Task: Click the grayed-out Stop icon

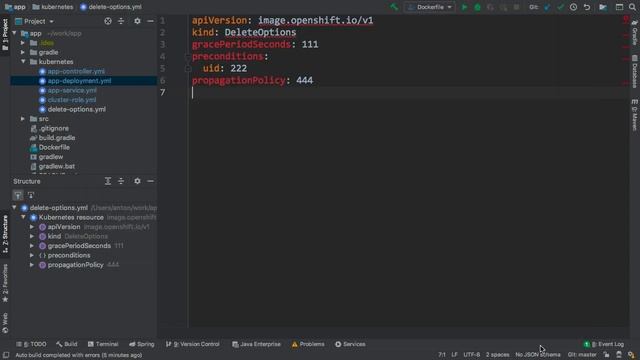Action: [516, 7]
